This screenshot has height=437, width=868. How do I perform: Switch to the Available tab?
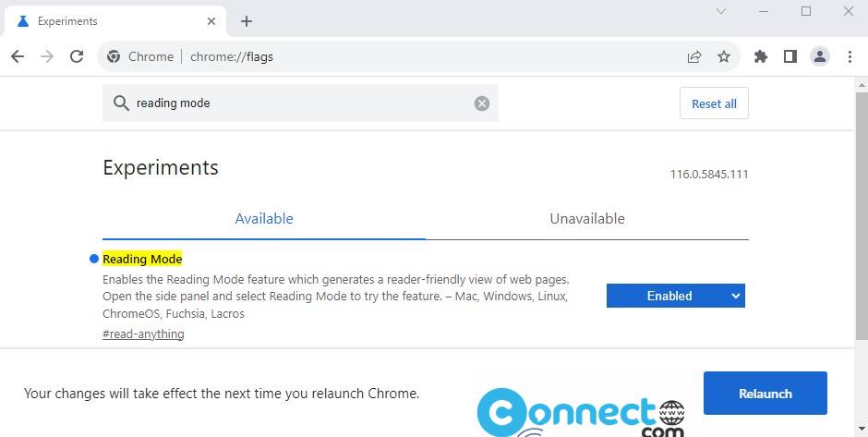click(x=264, y=219)
